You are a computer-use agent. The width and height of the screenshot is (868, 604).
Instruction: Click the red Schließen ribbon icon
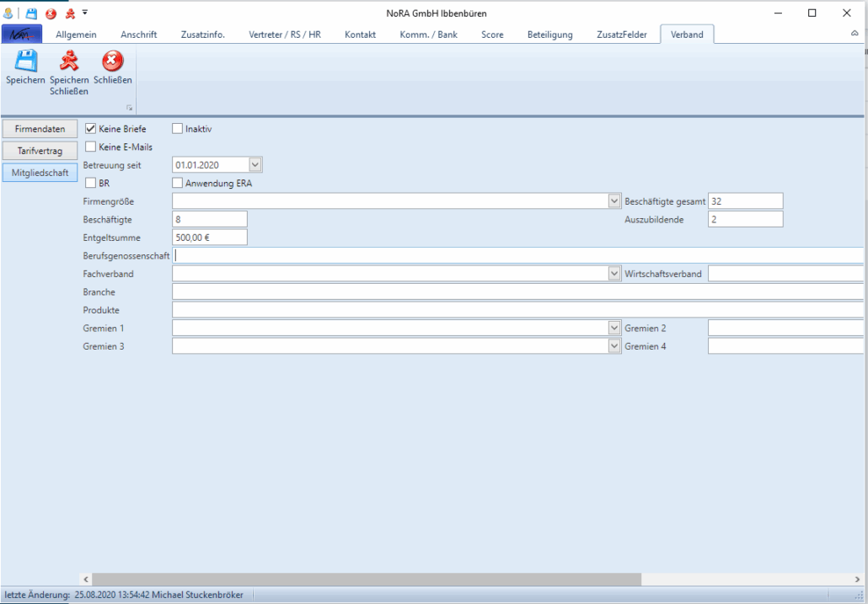(x=112, y=62)
